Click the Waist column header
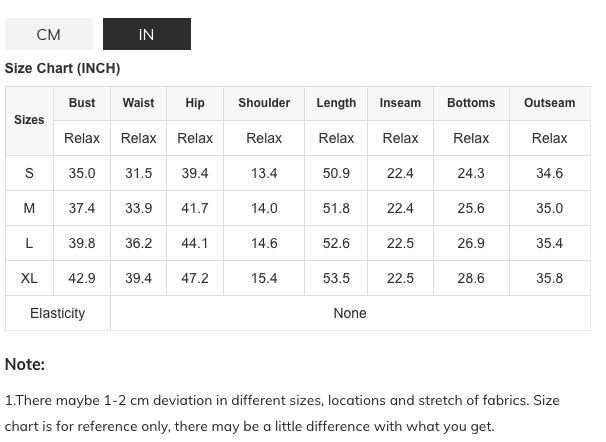The height and width of the screenshot is (442, 606). 138,103
